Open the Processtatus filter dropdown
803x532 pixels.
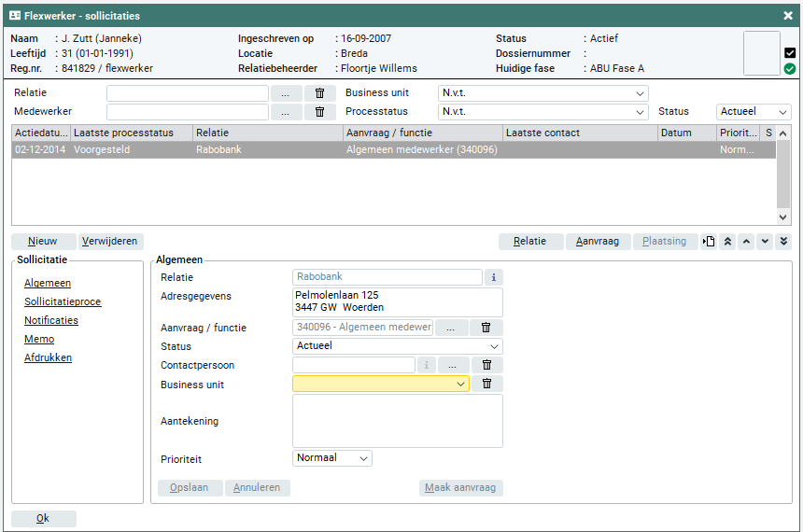point(542,112)
